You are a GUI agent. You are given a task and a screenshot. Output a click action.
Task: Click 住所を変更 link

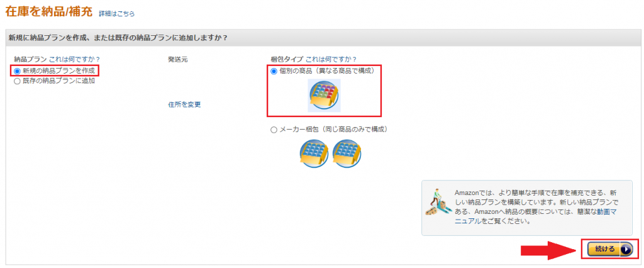(x=184, y=104)
